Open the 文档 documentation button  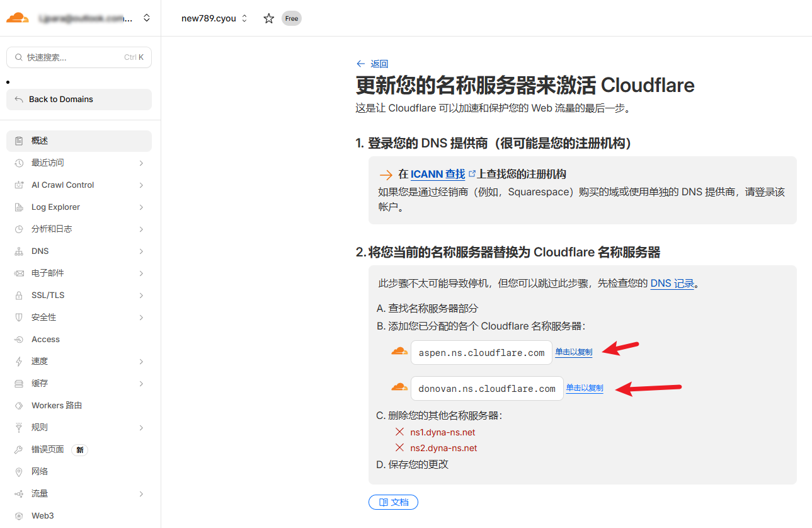point(393,502)
